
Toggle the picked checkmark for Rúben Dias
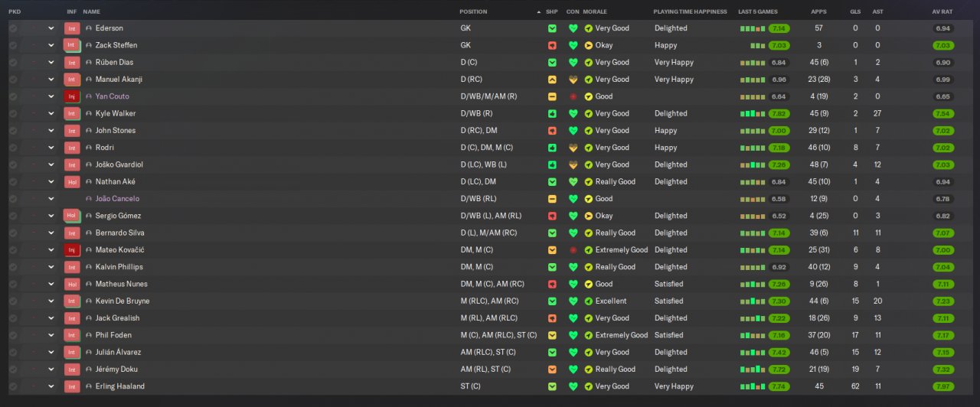click(x=13, y=63)
